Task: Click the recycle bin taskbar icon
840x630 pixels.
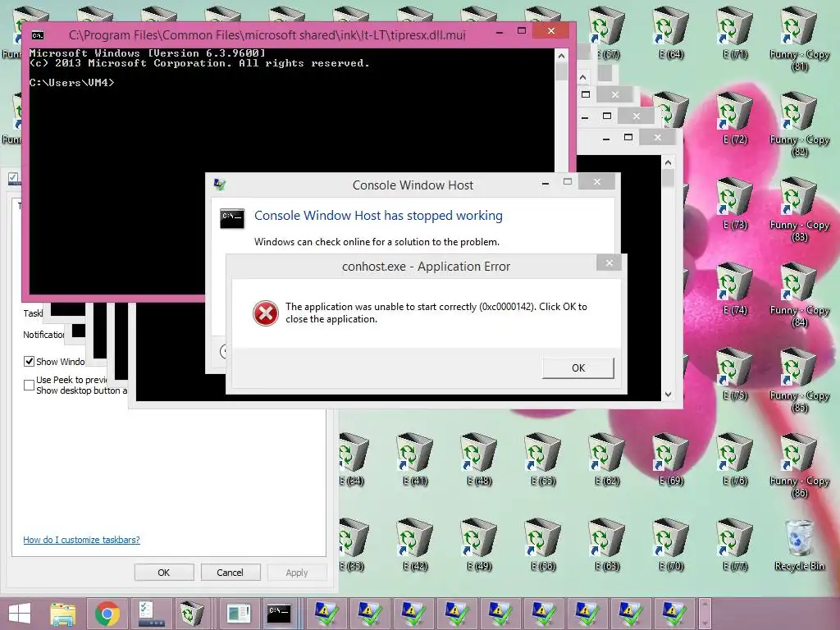Action: point(192,614)
